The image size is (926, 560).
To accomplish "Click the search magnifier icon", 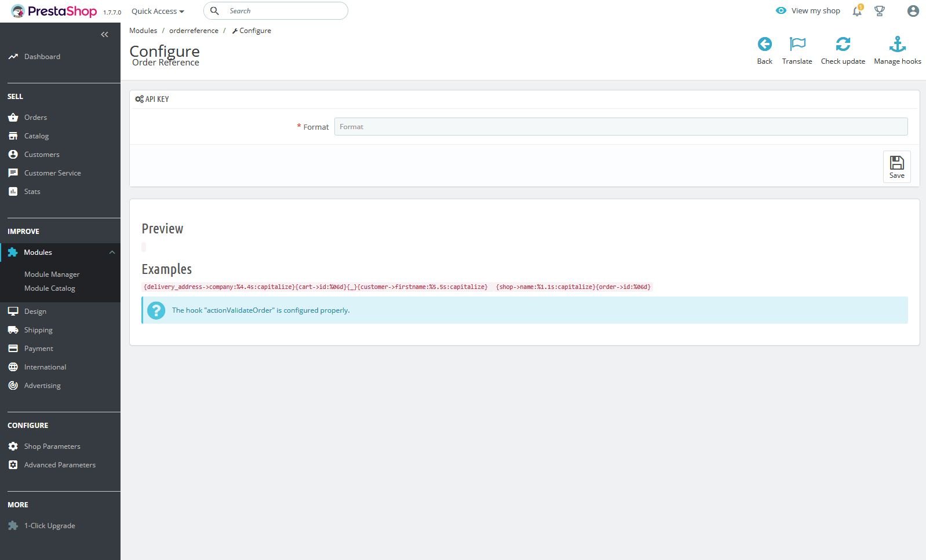I will pos(214,10).
